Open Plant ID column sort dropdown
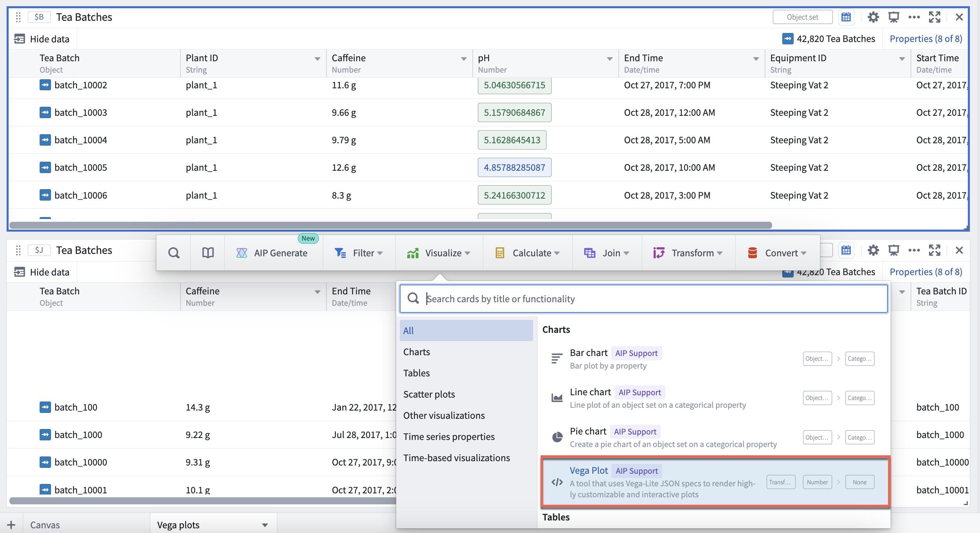 (317, 59)
